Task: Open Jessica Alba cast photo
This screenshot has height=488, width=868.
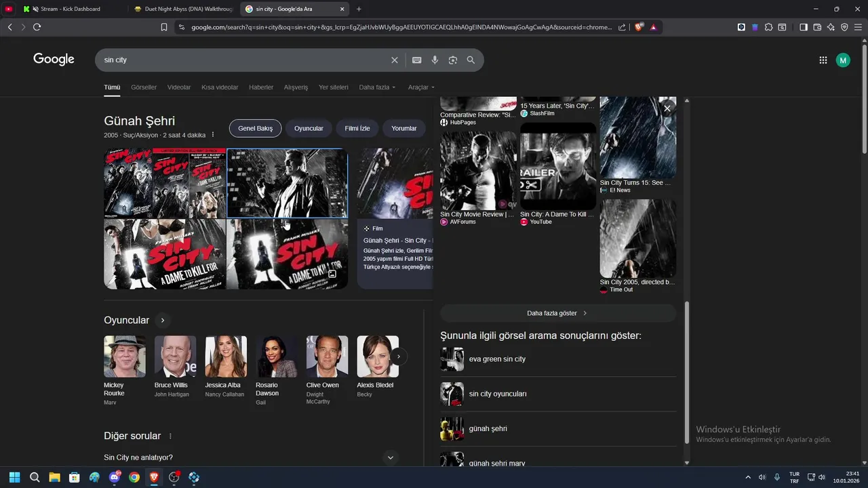Action: coord(226,357)
